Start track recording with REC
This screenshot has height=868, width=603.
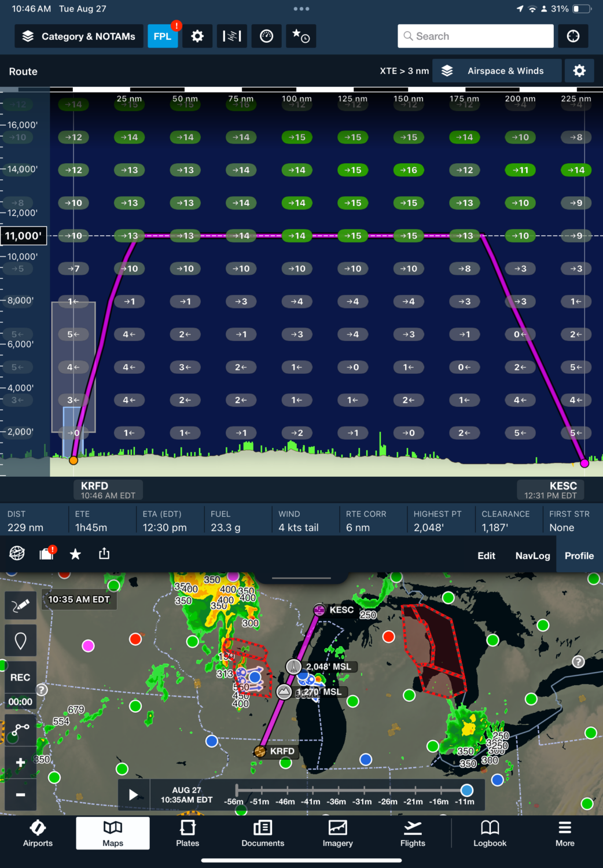(20, 677)
